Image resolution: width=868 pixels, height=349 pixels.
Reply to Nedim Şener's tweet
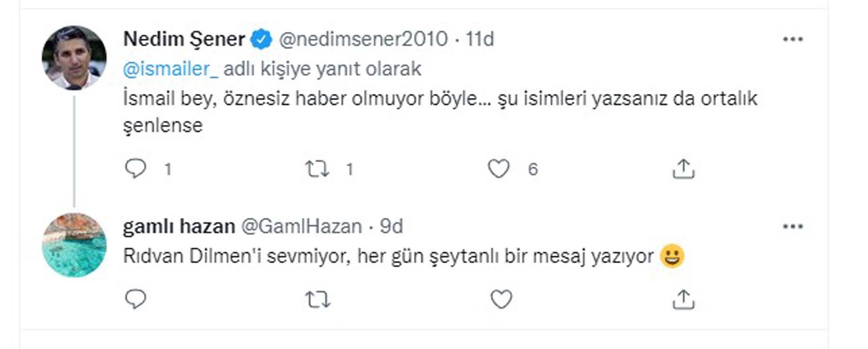click(136, 168)
